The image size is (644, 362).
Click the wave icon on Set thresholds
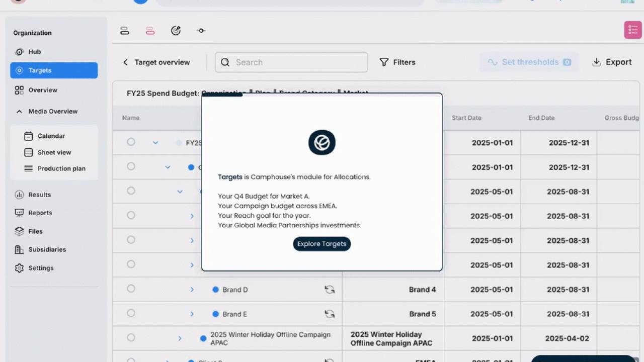[493, 62]
